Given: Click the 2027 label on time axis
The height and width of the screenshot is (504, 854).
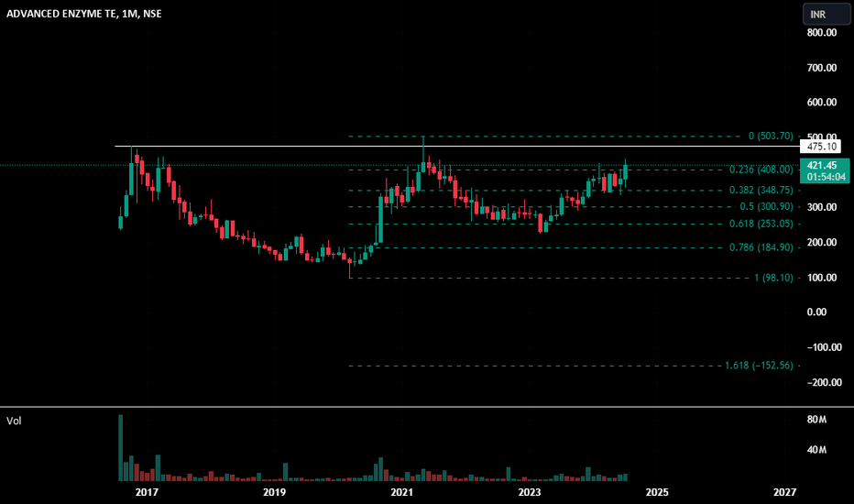Looking at the screenshot, I should (785, 492).
